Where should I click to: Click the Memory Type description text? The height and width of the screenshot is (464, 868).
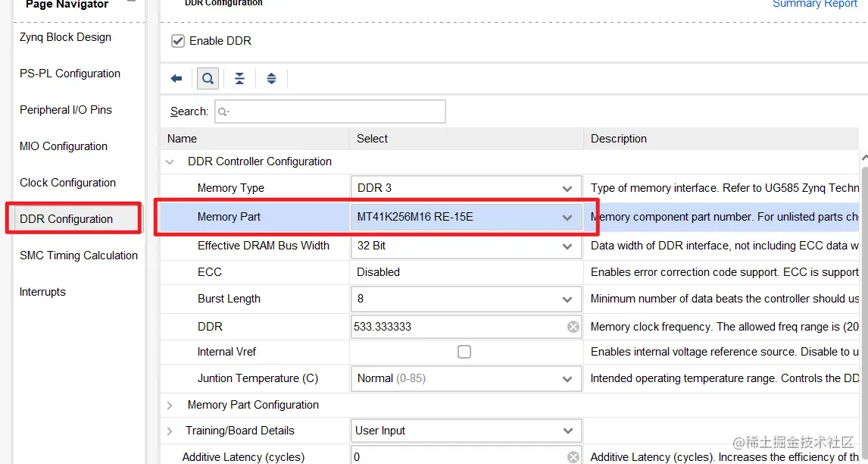tap(725, 188)
